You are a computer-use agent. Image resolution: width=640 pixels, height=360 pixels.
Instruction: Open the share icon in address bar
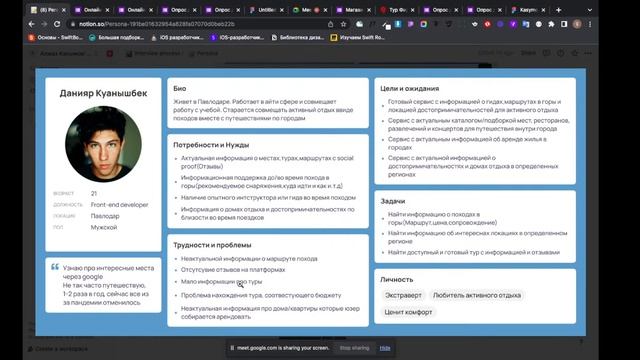[x=330, y=24]
